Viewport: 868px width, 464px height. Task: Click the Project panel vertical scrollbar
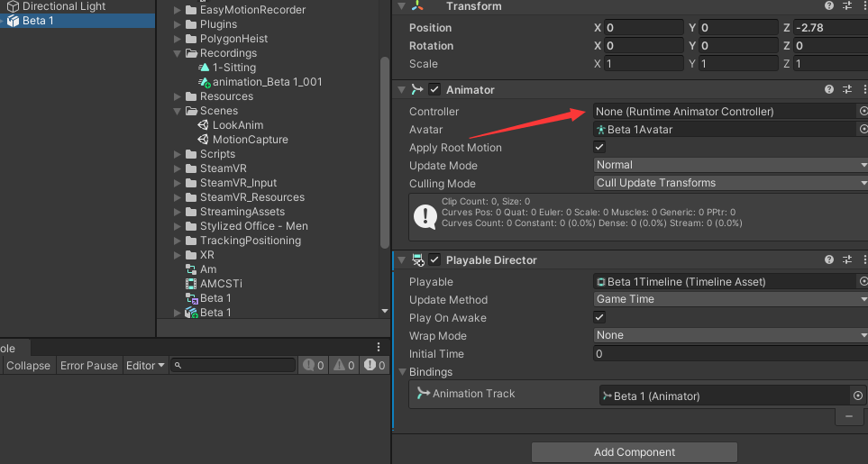coord(384,152)
